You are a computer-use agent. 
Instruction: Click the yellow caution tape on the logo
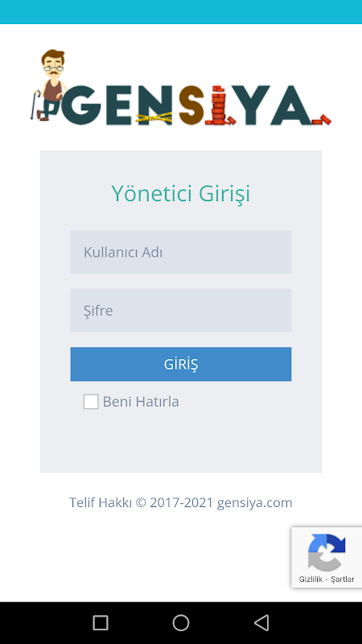click(x=154, y=117)
